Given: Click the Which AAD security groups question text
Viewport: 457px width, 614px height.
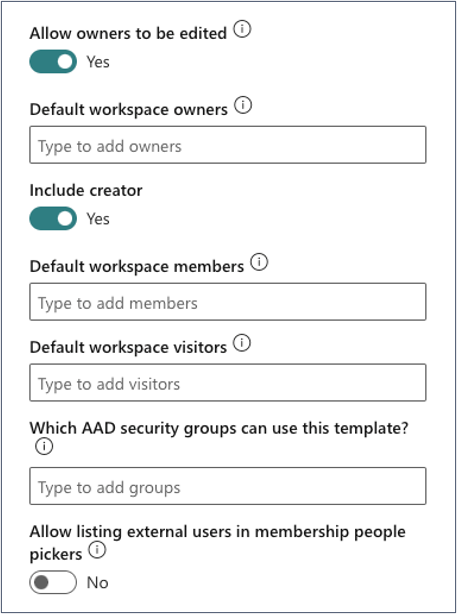Looking at the screenshot, I should coord(219,428).
